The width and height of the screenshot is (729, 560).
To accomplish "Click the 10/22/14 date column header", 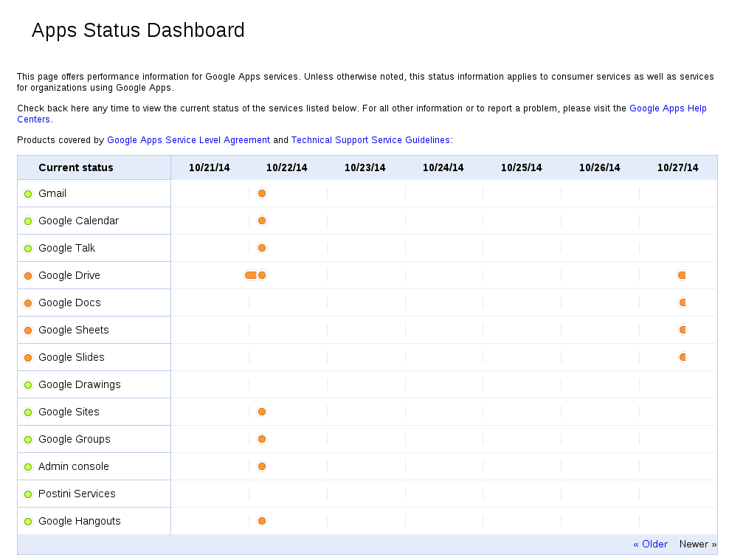I will click(x=287, y=167).
